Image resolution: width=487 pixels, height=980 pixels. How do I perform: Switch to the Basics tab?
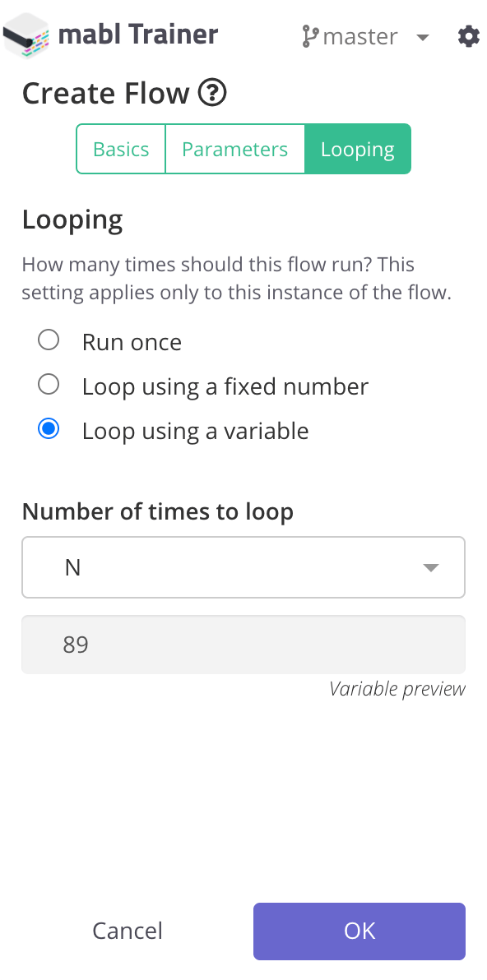[x=121, y=149]
